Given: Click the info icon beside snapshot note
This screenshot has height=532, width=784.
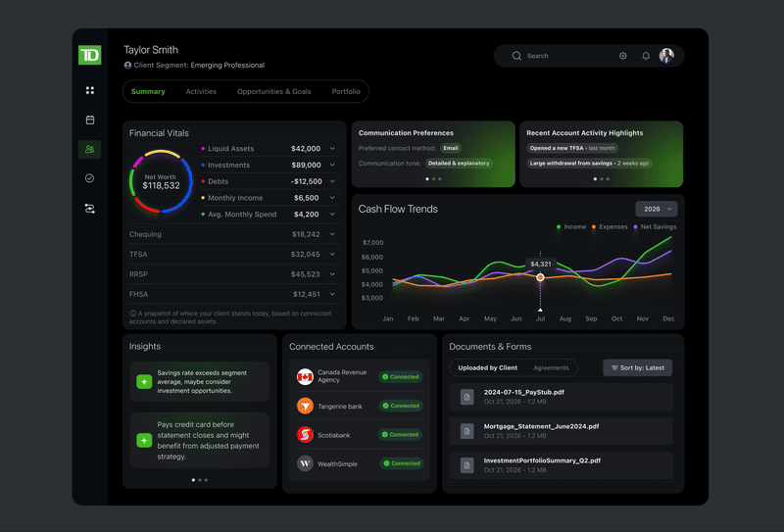Looking at the screenshot, I should click(132, 314).
